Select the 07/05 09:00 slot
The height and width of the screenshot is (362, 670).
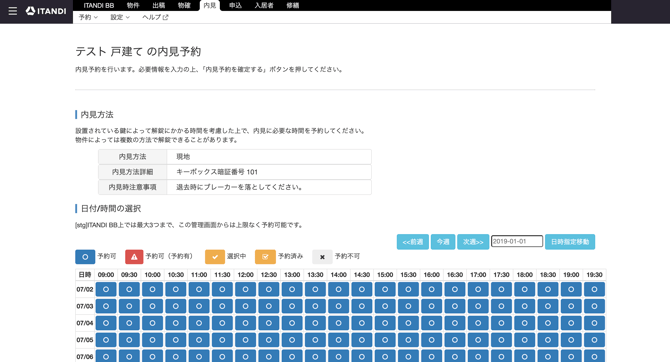(x=106, y=340)
